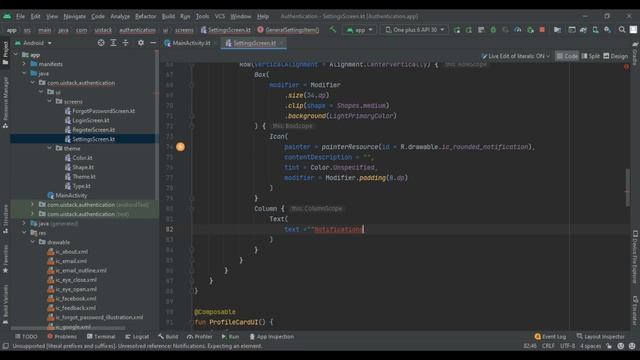Click the gutter drawable icon on line 74

[180, 147]
